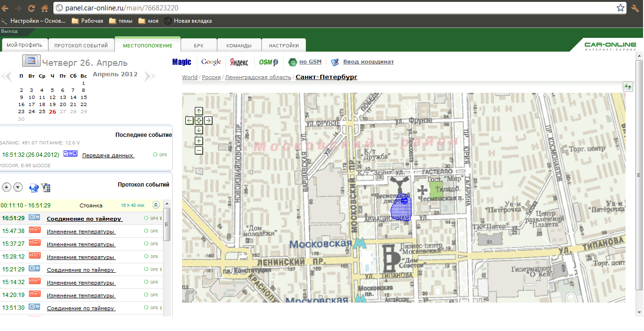Screen dimensions: 644x331
Task: Go to previous month in calendar
Action: pyautogui.click(x=6, y=76)
